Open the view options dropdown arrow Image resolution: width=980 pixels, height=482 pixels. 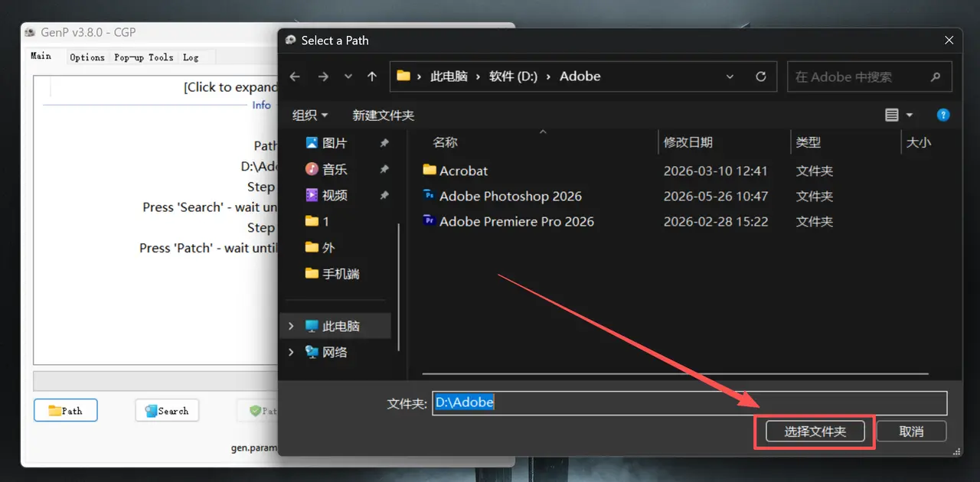pos(910,116)
